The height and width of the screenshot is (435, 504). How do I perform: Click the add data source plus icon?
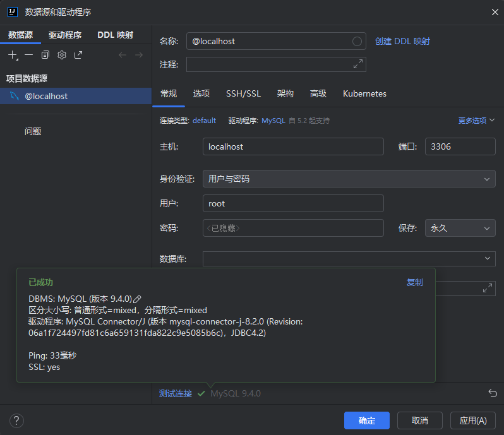pos(13,55)
